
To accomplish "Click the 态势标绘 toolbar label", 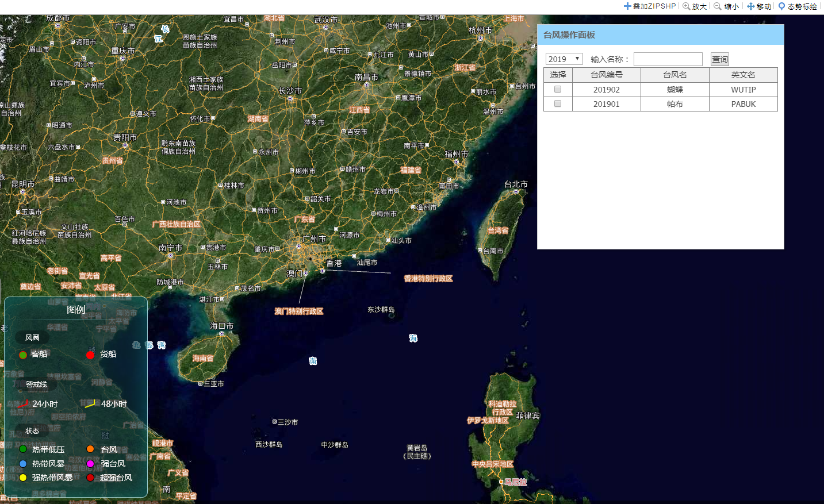I will tap(802, 6).
